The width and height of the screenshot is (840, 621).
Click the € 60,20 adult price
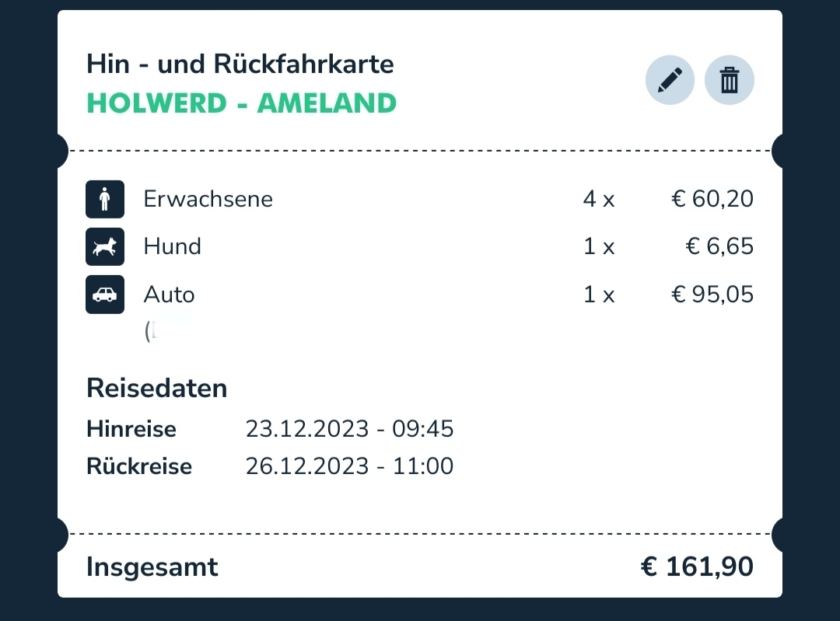pos(712,199)
